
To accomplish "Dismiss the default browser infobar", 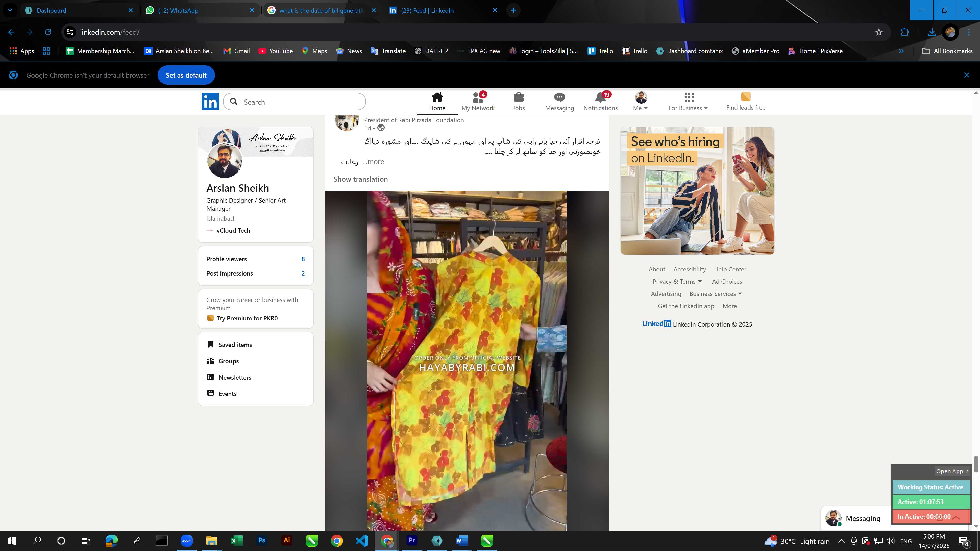I will 967,75.
